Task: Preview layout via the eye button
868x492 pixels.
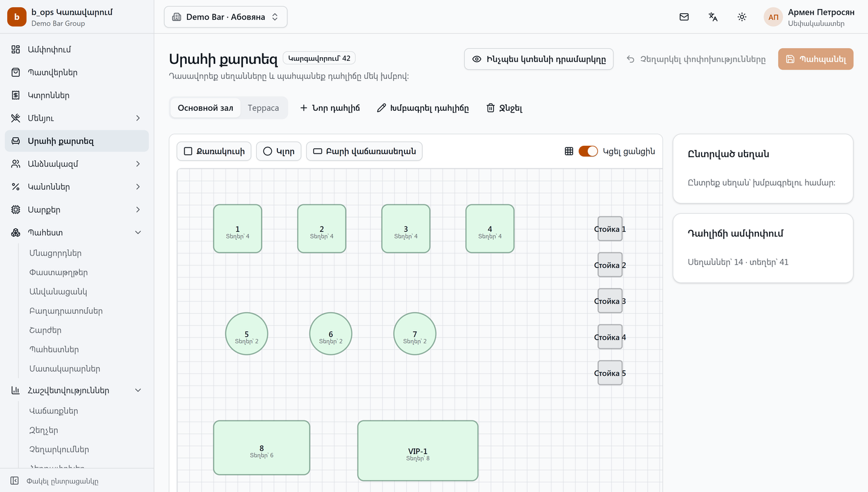Action: 539,59
